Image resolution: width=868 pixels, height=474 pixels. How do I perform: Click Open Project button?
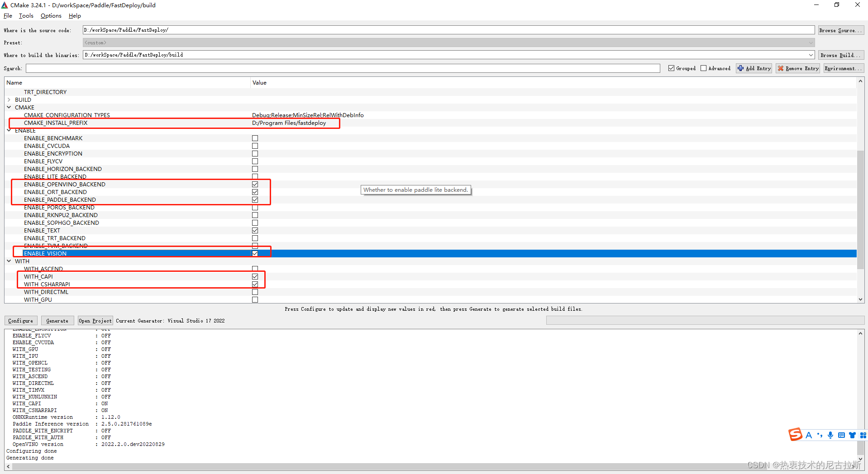point(95,321)
